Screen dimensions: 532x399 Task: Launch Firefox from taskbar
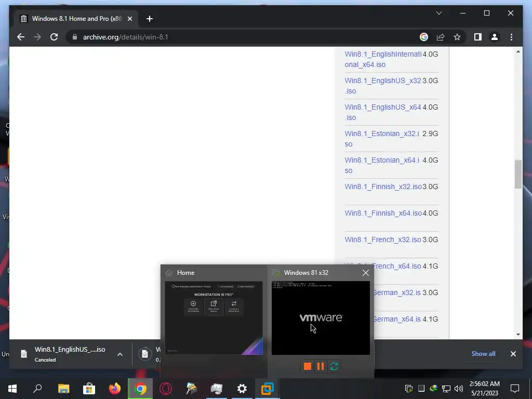pos(114,389)
